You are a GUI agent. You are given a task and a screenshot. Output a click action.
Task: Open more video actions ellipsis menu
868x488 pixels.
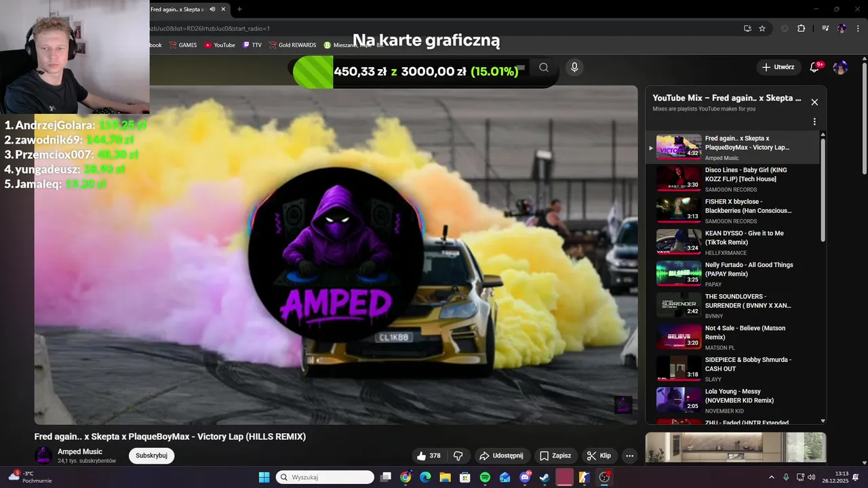[629, 455]
